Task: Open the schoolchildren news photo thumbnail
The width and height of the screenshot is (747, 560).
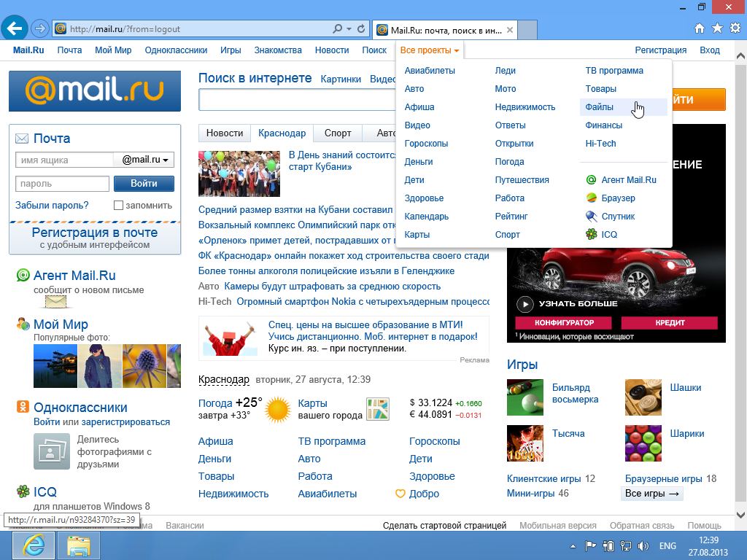Action: (x=239, y=174)
